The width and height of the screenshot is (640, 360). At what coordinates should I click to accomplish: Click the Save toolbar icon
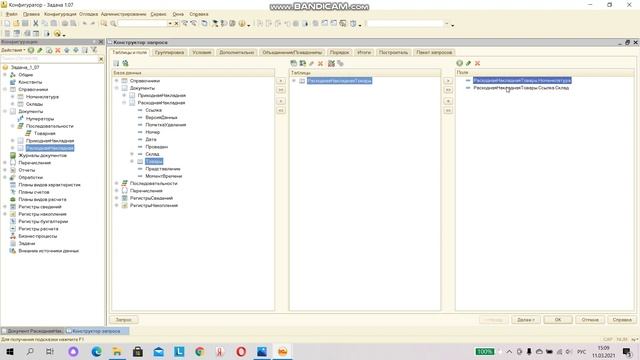tap(25, 24)
